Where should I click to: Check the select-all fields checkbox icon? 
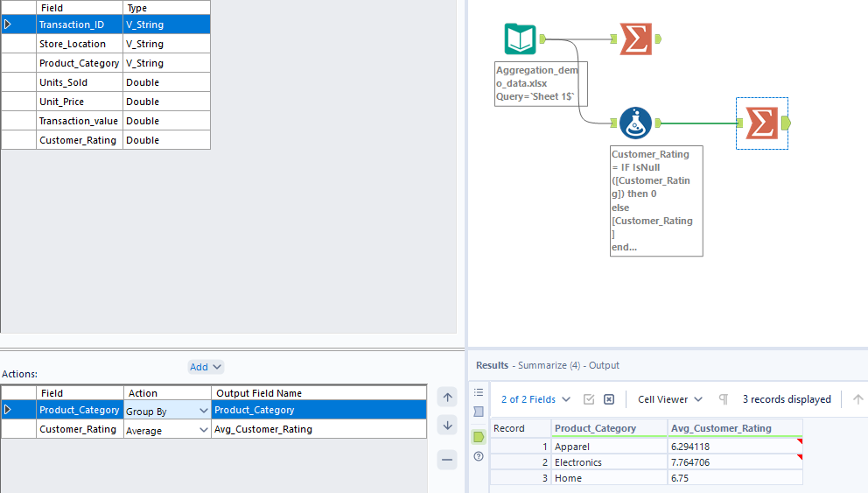(x=589, y=399)
